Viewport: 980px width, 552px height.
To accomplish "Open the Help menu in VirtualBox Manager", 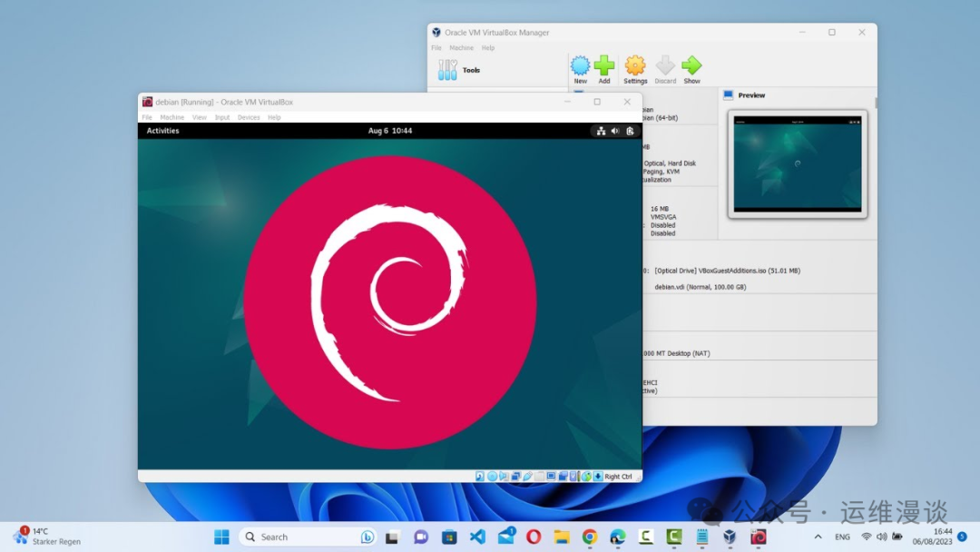I will 488,48.
